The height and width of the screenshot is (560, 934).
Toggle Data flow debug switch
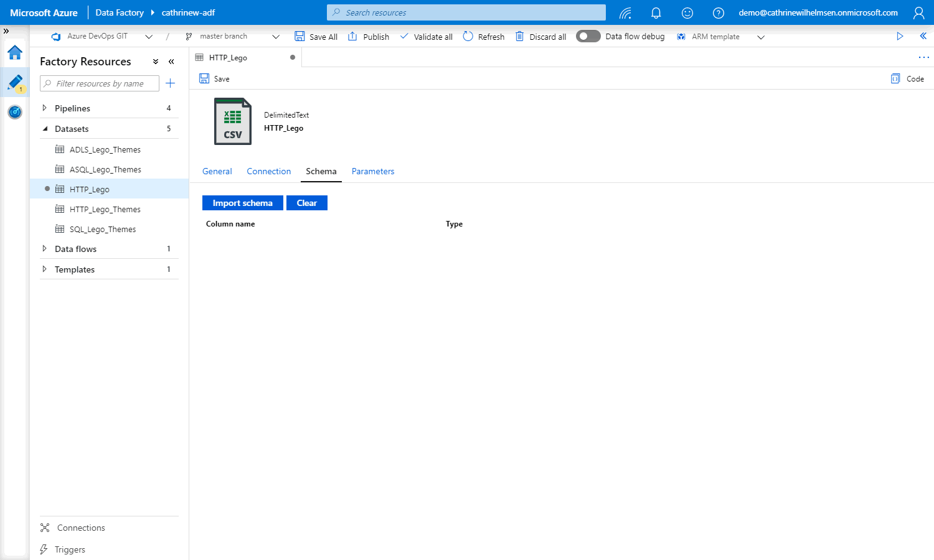(588, 36)
